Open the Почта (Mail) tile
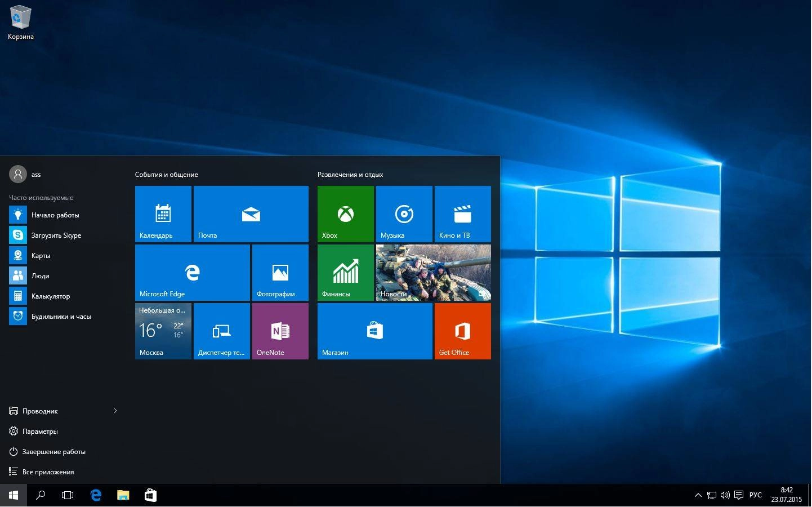812x507 pixels. (x=251, y=214)
